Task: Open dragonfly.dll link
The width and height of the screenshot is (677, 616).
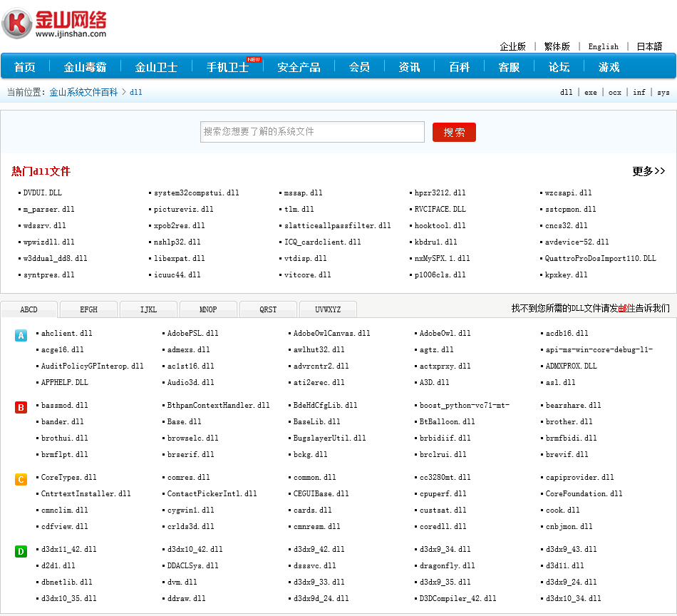Action: point(447,566)
